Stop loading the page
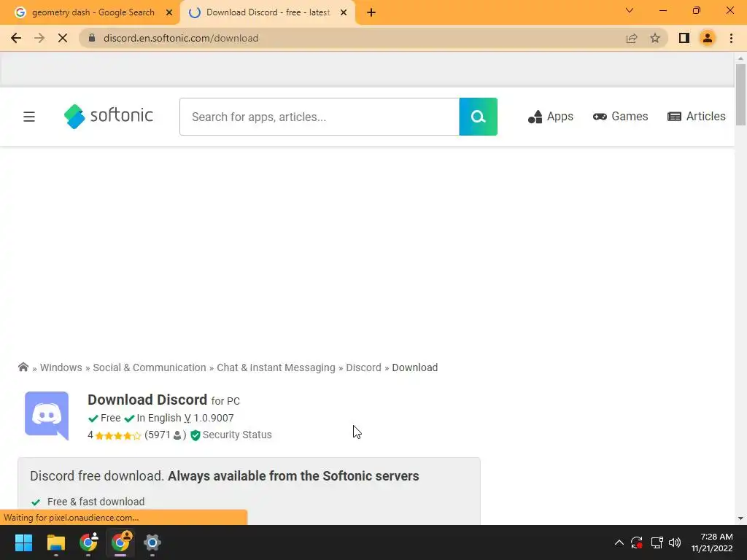This screenshot has height=560, width=747. click(x=63, y=38)
